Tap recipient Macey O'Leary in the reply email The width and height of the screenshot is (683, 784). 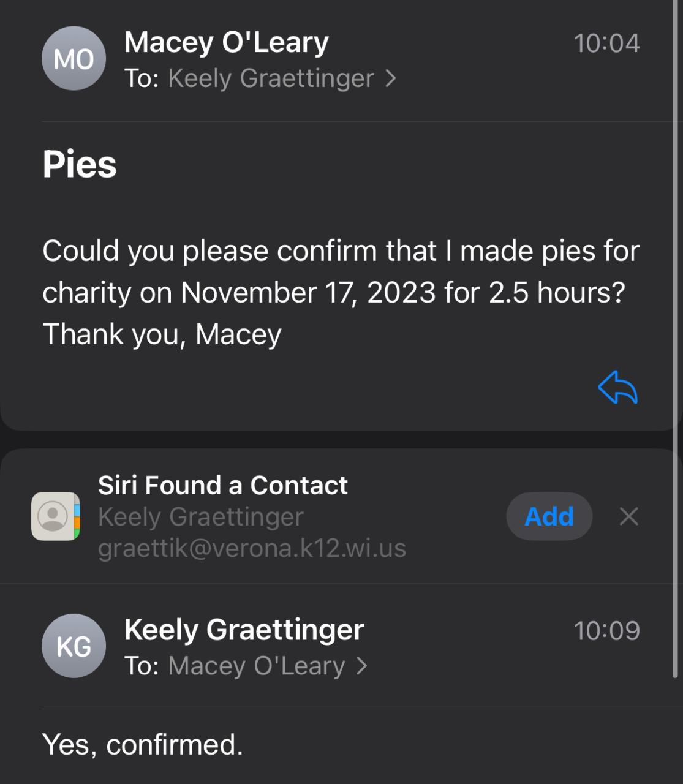256,666
